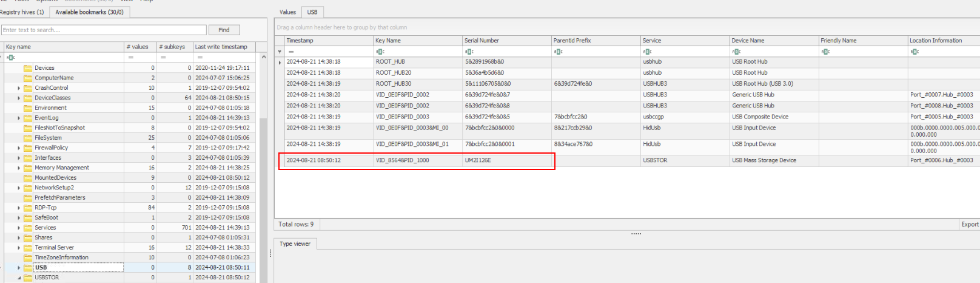
Task: Click the Export button
Action: 969,224
